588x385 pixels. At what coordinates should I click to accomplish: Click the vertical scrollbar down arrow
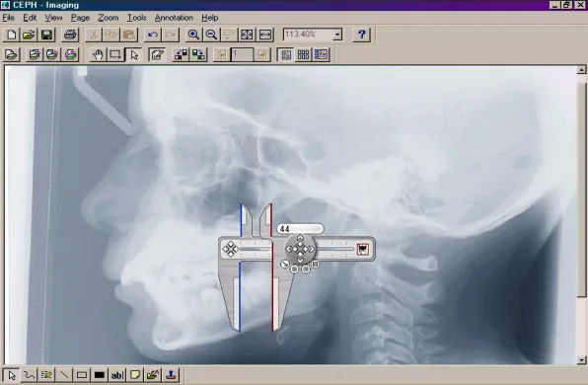(581, 360)
